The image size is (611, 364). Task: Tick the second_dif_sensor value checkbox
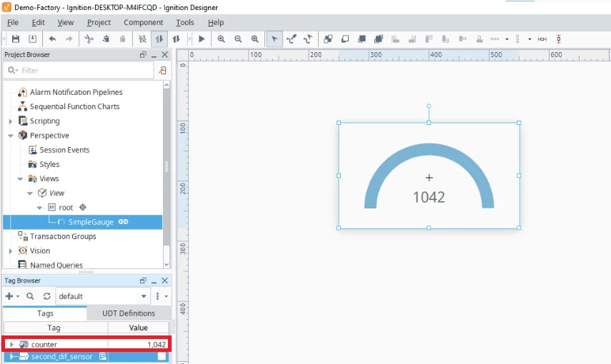[162, 356]
